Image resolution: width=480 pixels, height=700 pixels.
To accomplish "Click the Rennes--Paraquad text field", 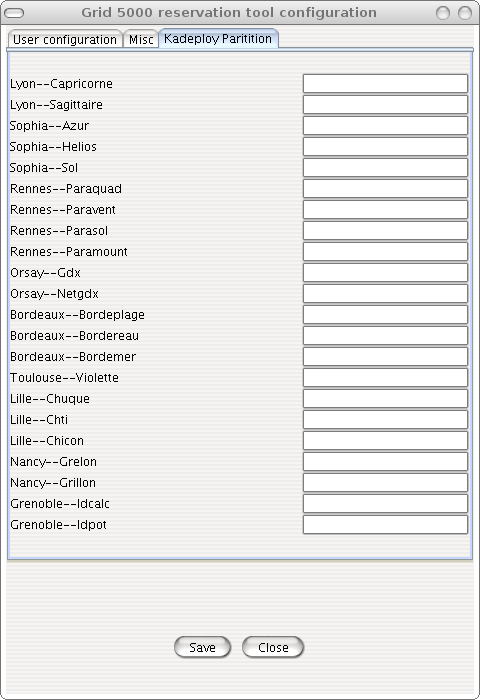I will (x=385, y=188).
